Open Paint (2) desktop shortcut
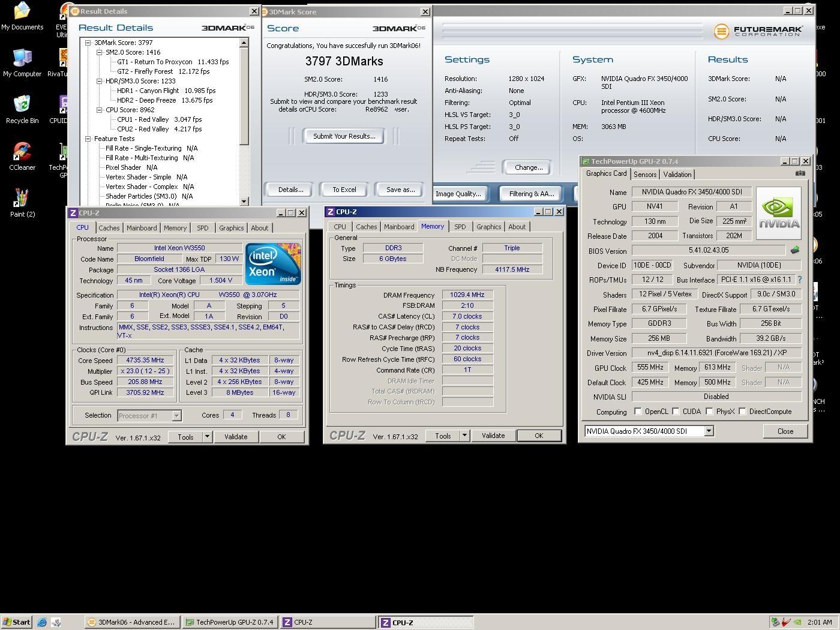Screen dimensions: 840x630 tap(22, 203)
